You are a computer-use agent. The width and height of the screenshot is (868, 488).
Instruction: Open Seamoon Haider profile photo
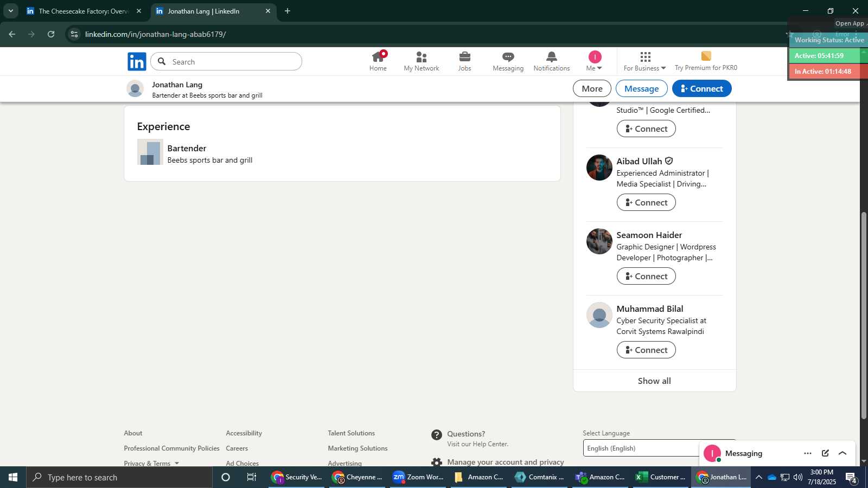point(599,241)
